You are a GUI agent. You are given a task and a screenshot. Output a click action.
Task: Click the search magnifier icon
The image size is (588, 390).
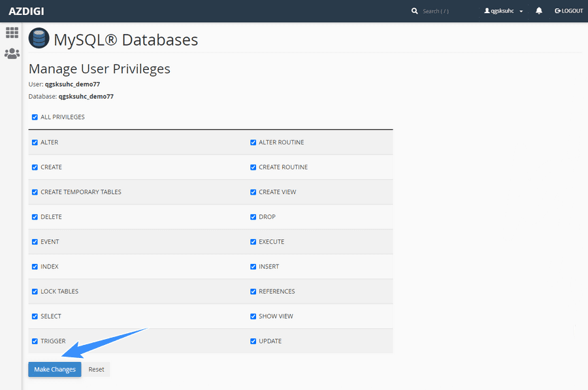[x=414, y=11]
